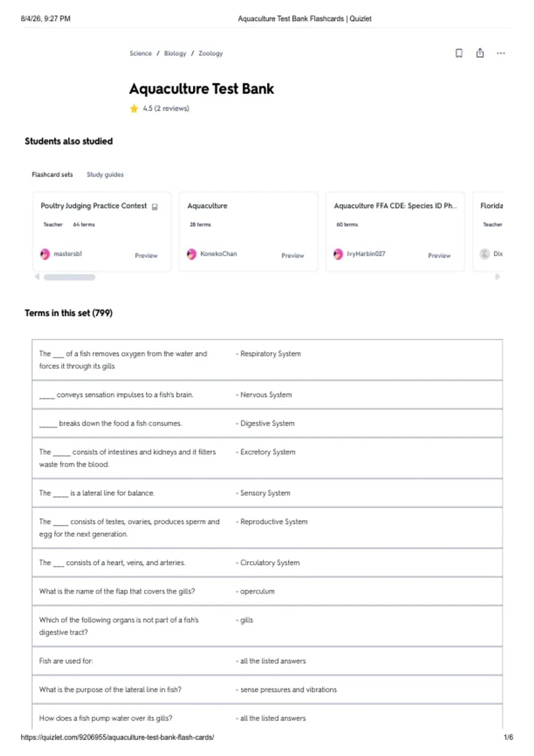534x756 pixels.
Task: Open the 4.5 (2 reviews) rating text
Action: tap(166, 109)
